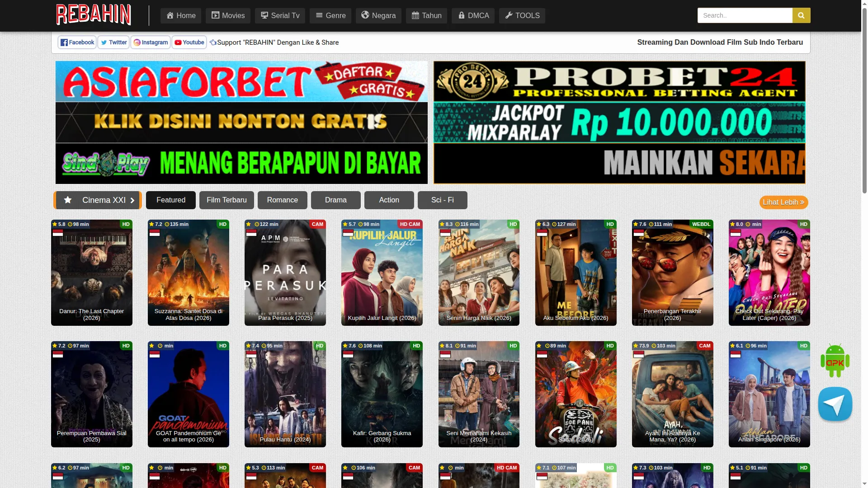This screenshot has height=488, width=868.
Task: Open Ayah, Ini Arahnya Ke Mana, Ya? poster
Action: [673, 394]
